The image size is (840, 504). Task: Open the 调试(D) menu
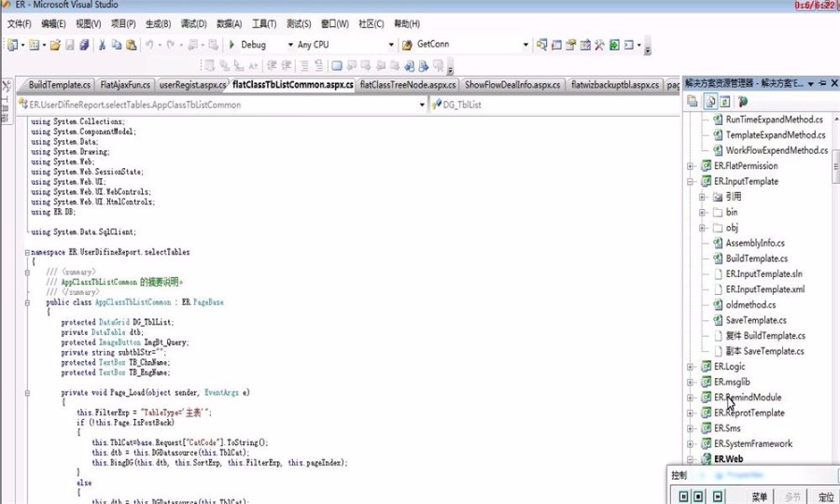point(193,23)
